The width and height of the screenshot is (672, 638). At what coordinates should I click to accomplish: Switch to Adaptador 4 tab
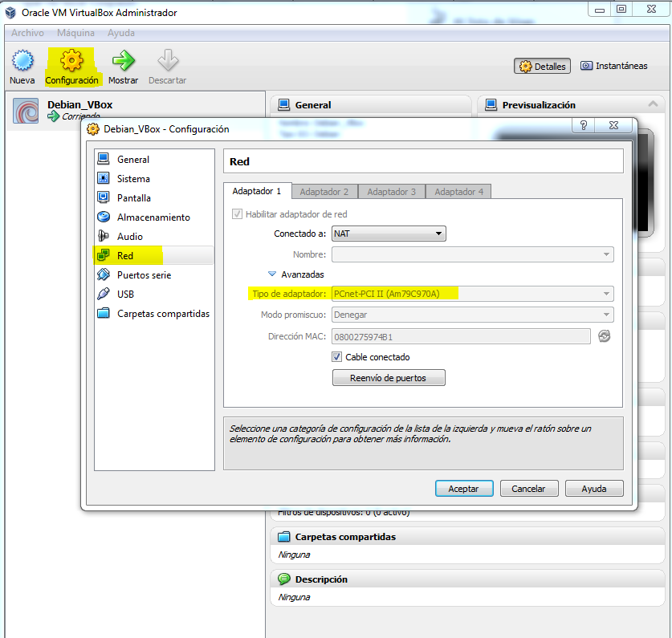click(x=458, y=192)
